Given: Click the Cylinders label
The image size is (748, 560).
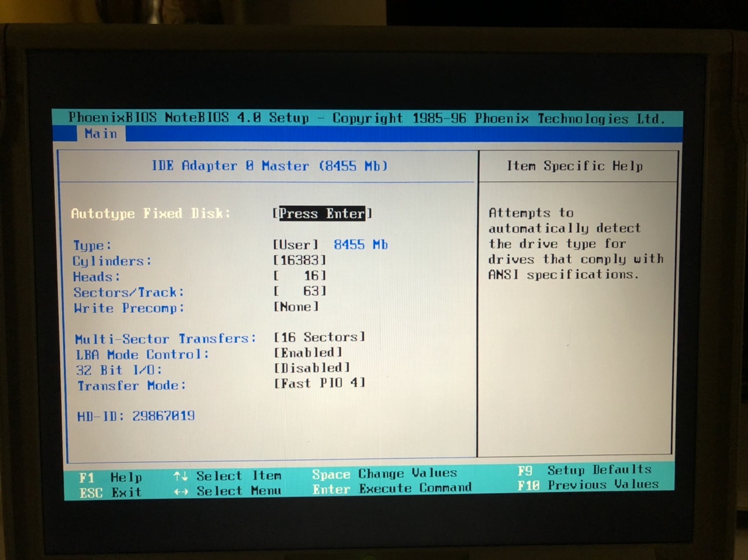Looking at the screenshot, I should tap(112, 261).
